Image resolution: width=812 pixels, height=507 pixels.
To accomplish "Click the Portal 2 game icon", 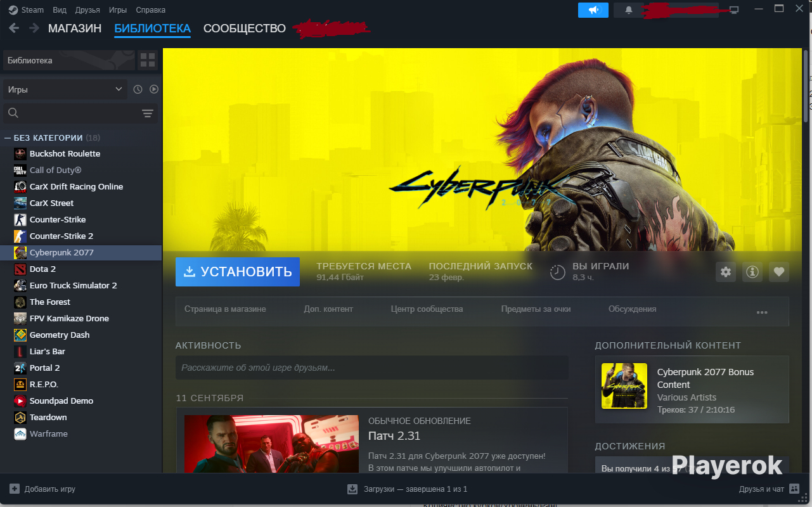I will [x=20, y=368].
